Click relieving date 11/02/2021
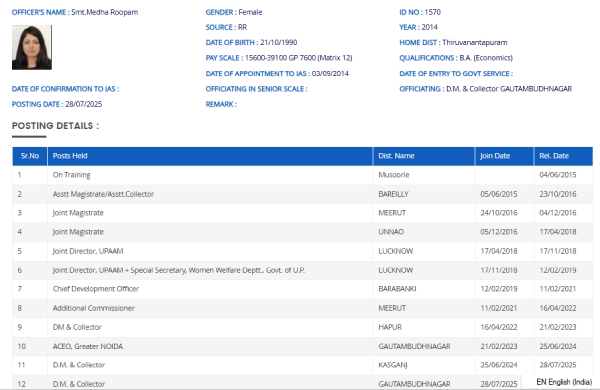Viewport: 600px width, 390px height. [558, 289]
